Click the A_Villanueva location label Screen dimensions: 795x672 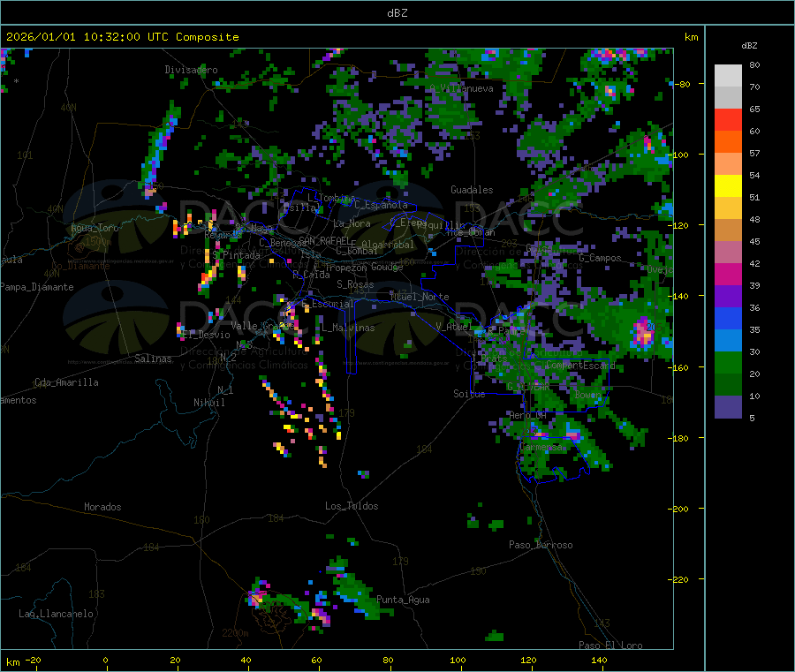(461, 88)
